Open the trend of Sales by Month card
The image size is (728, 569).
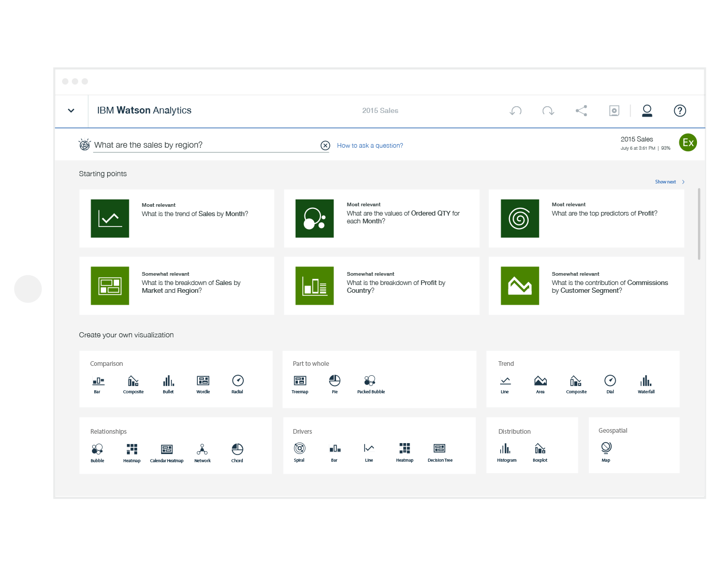tap(177, 218)
